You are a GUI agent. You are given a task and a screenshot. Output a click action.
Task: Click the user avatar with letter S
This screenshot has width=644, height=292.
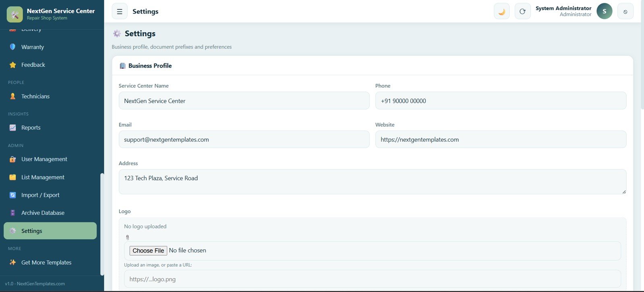(x=604, y=11)
